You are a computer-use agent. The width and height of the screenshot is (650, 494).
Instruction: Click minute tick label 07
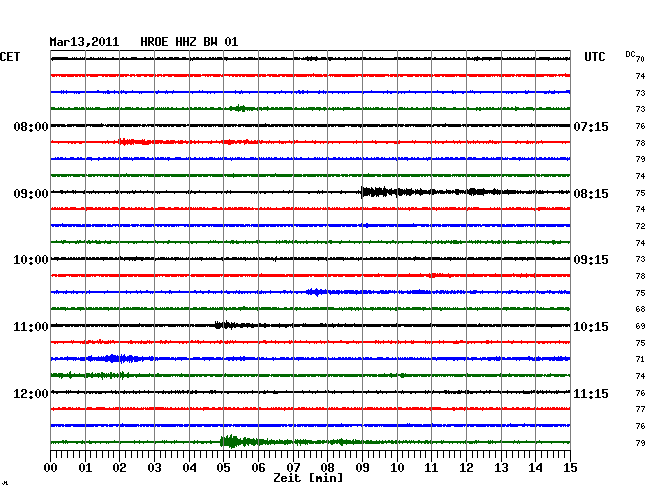coord(293,468)
